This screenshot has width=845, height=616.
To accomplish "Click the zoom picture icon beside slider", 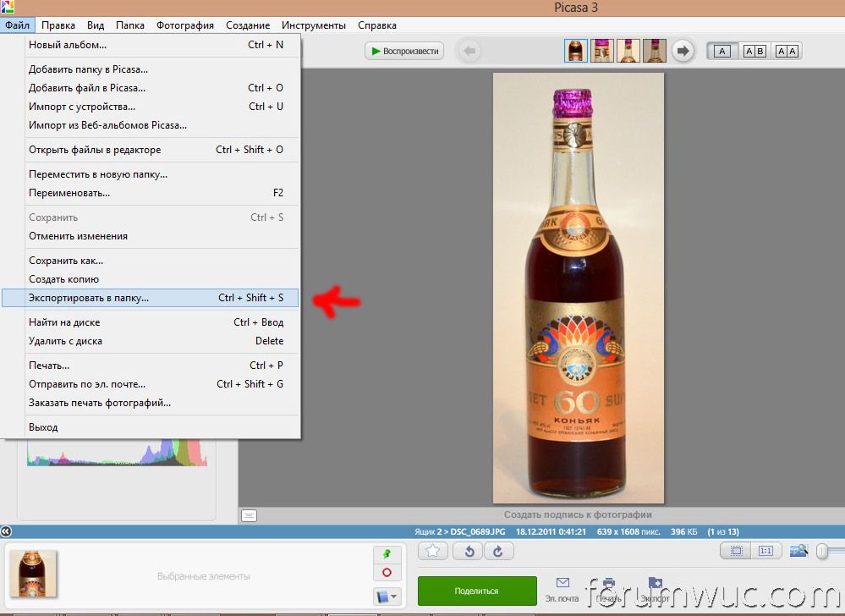I will pos(798,551).
